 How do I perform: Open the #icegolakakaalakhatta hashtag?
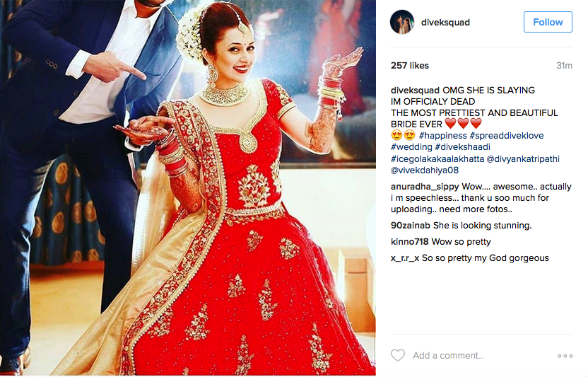click(437, 159)
